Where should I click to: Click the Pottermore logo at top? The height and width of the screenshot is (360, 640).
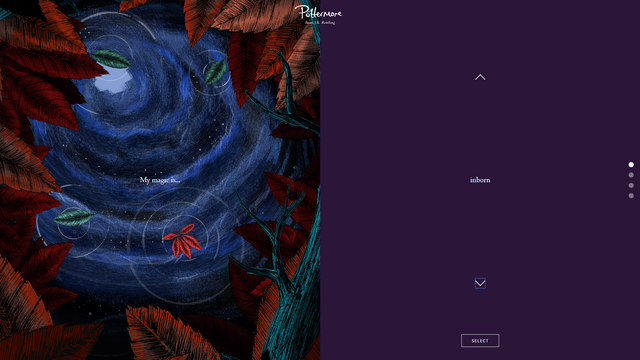coord(318,13)
